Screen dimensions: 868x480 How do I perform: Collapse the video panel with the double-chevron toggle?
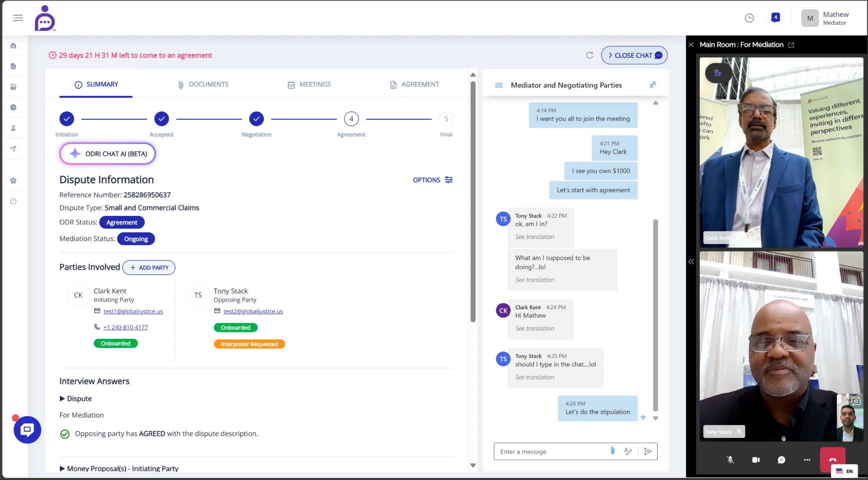coord(690,261)
